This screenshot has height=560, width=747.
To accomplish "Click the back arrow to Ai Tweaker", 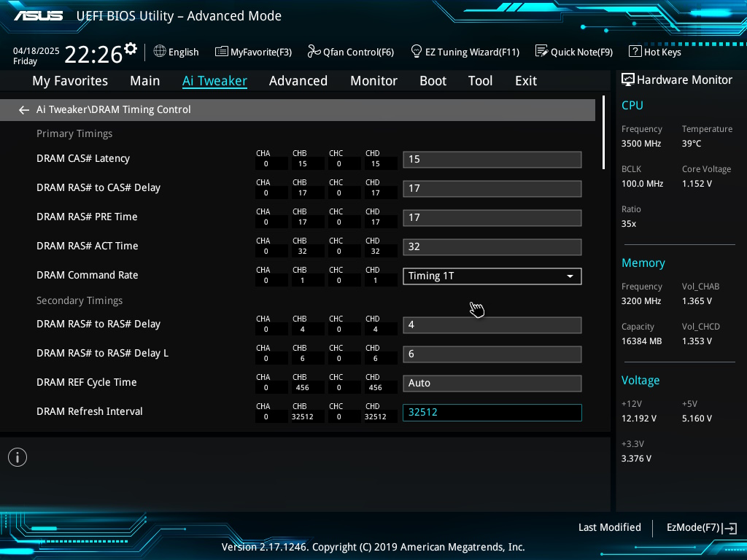I will (24, 110).
